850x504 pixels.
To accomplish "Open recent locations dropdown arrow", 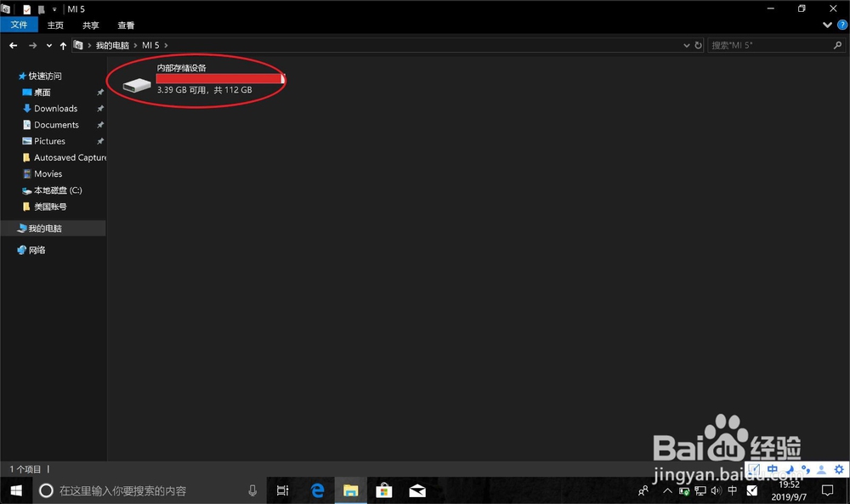I will coord(48,46).
